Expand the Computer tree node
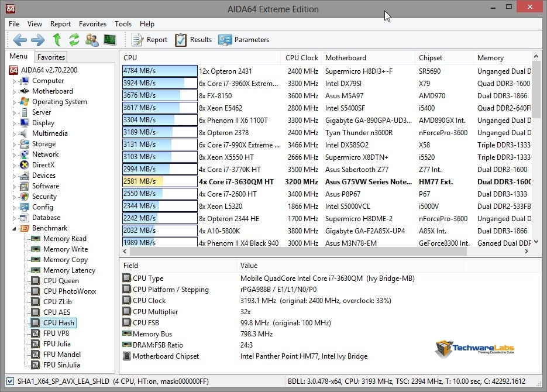The image size is (547, 392). coord(14,81)
